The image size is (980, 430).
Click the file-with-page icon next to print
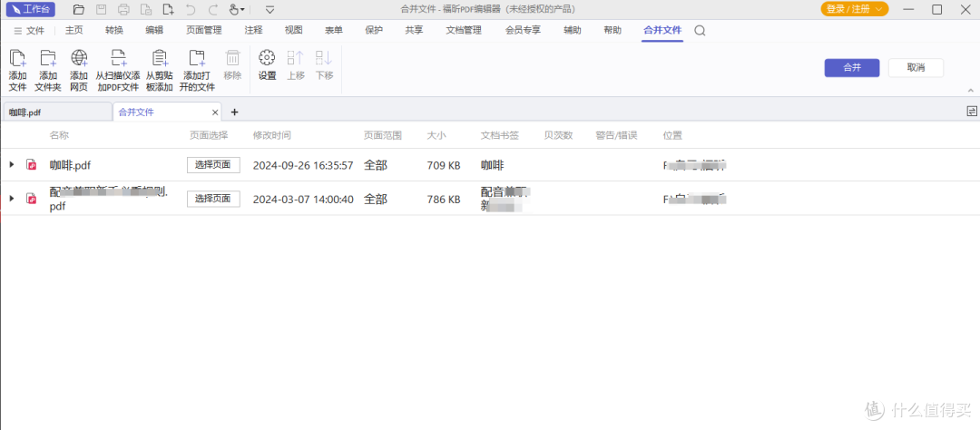(x=145, y=9)
